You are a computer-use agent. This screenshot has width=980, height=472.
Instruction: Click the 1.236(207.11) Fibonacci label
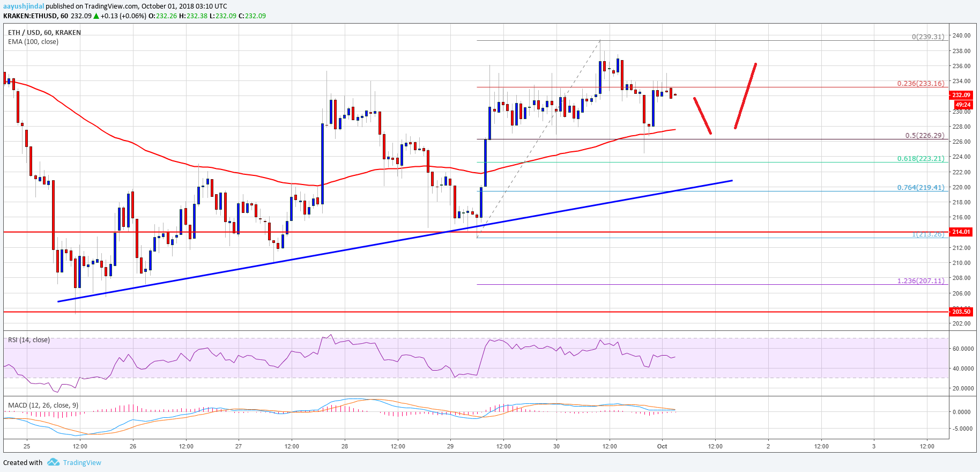click(x=921, y=281)
